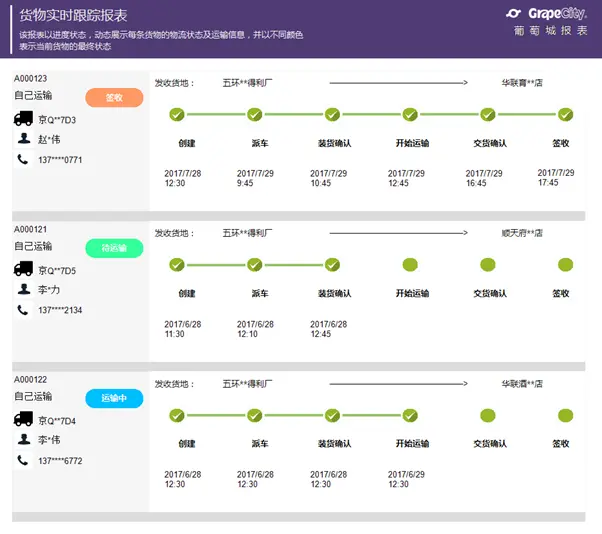Click order number A000121
The width and height of the screenshot is (602, 534).
click(x=31, y=229)
